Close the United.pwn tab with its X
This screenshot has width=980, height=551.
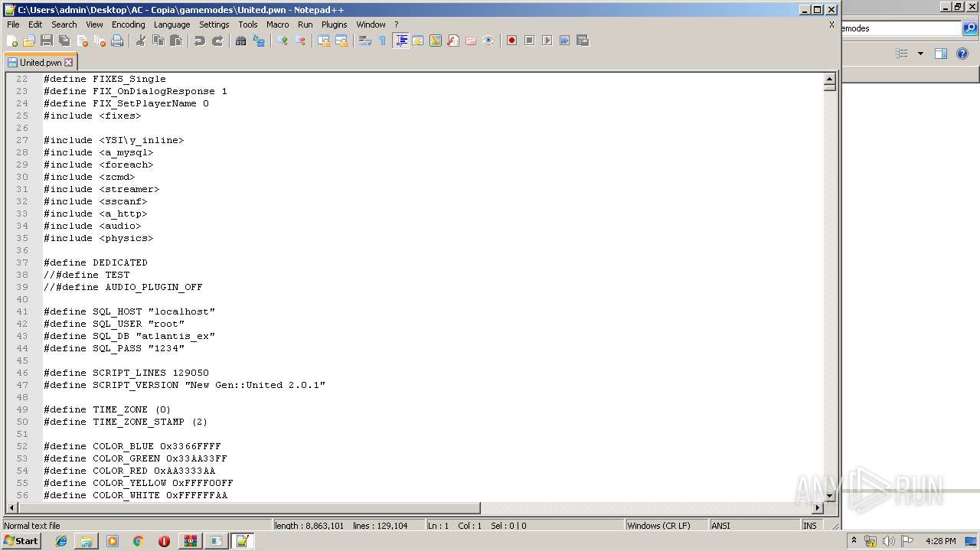click(x=69, y=63)
